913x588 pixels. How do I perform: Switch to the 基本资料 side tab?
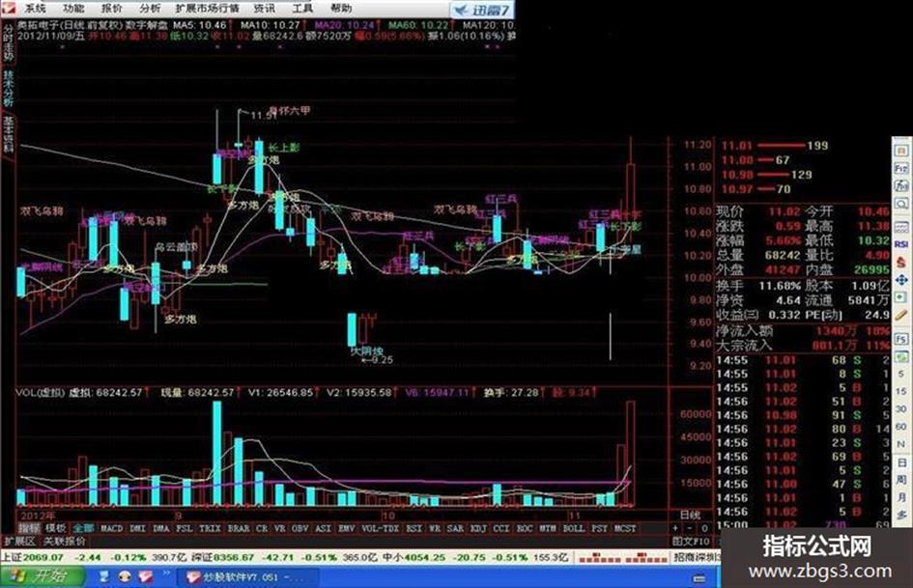(x=8, y=132)
